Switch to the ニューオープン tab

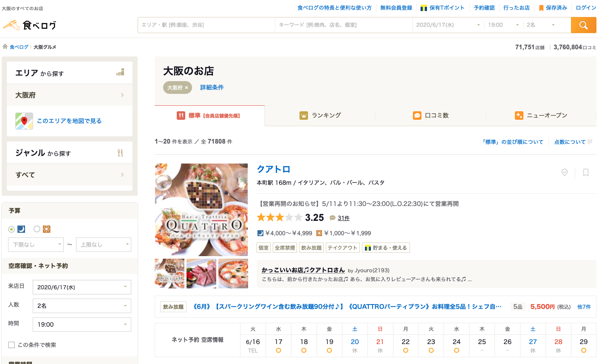pos(541,116)
